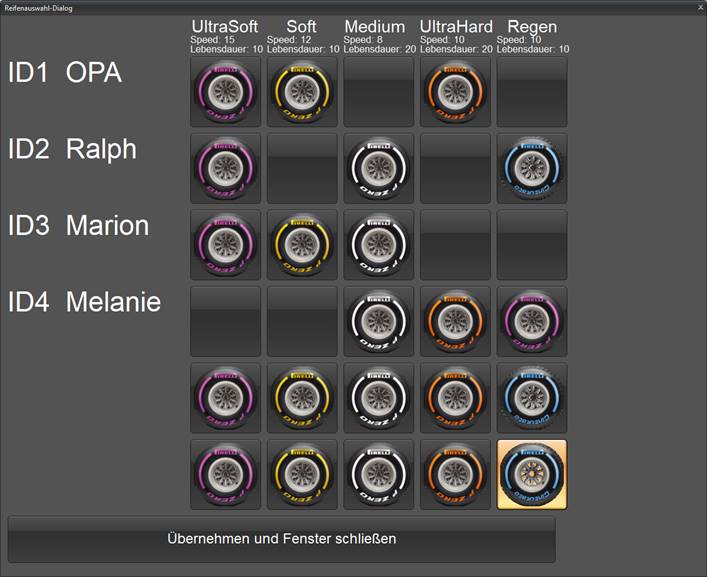Image resolution: width=707 pixels, height=577 pixels.
Task: Select the highlighted blue rain tire
Action: 532,475
